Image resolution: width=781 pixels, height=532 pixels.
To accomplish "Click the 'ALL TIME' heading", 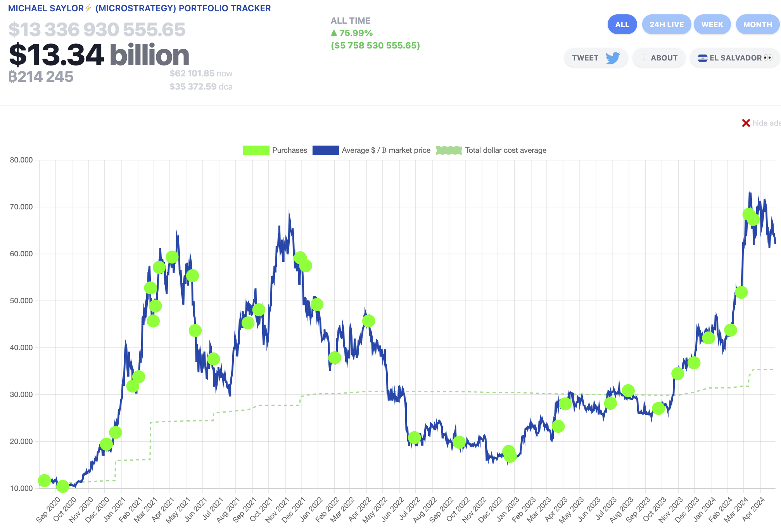I will (351, 21).
